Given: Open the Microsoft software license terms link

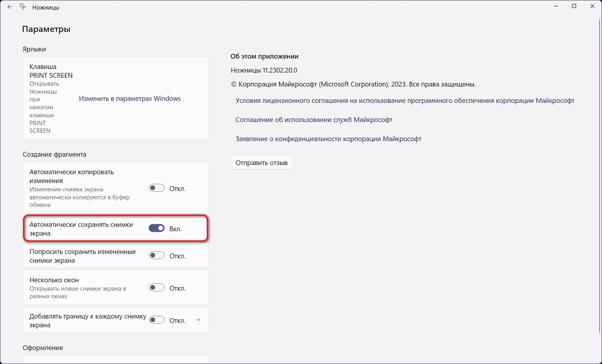Looking at the screenshot, I should point(405,100).
